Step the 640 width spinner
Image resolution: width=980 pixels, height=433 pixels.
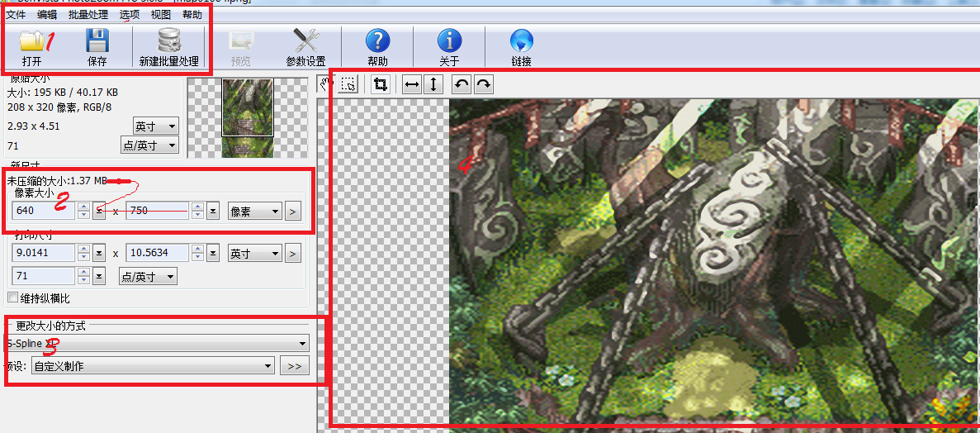pos(84,211)
